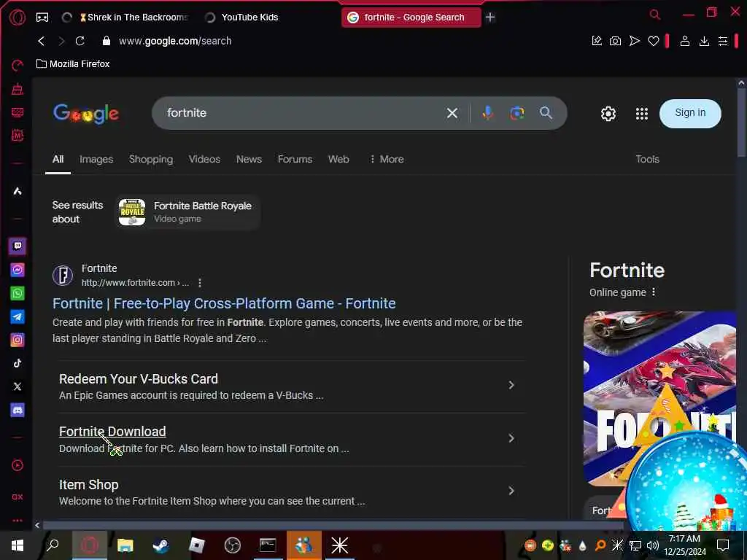Open GX settings label in sidebar

pos(18,497)
